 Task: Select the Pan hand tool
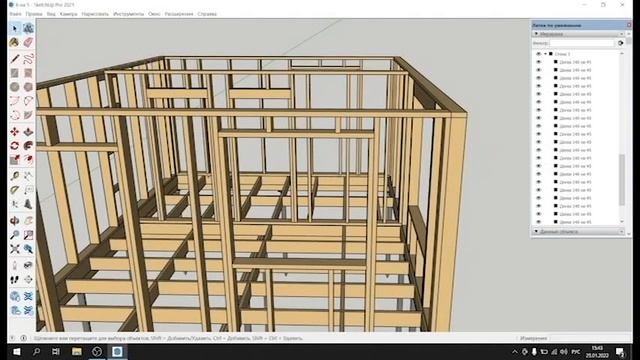28,221
